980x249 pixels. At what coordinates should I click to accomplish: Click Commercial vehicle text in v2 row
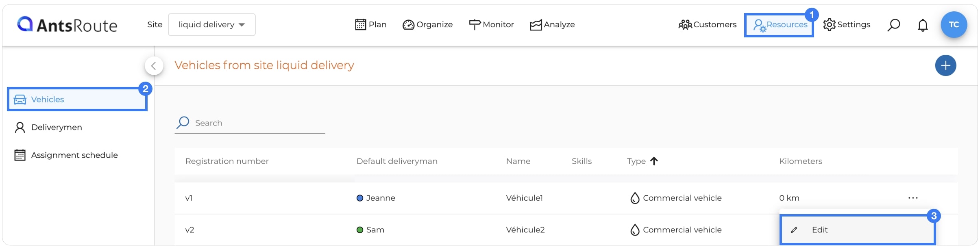click(x=682, y=230)
